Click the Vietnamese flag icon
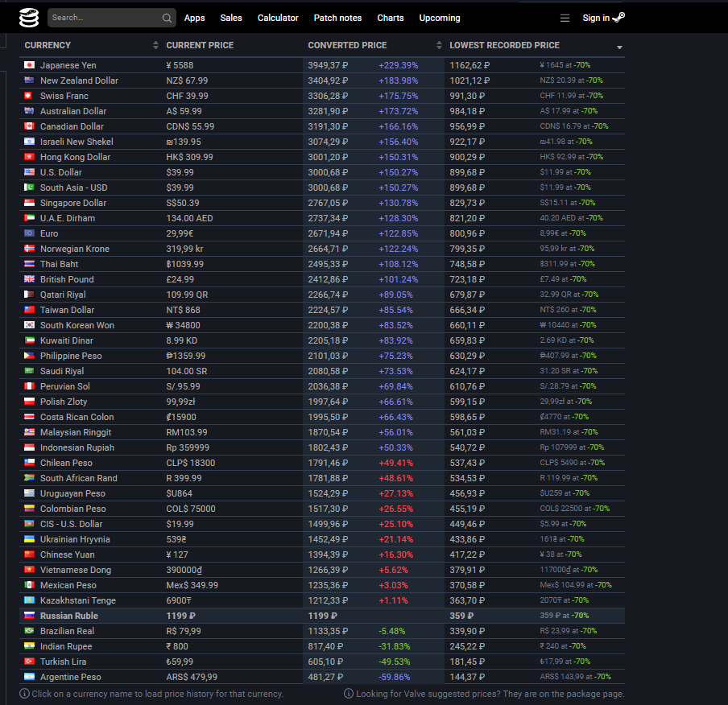This screenshot has width=728, height=705. (x=29, y=570)
